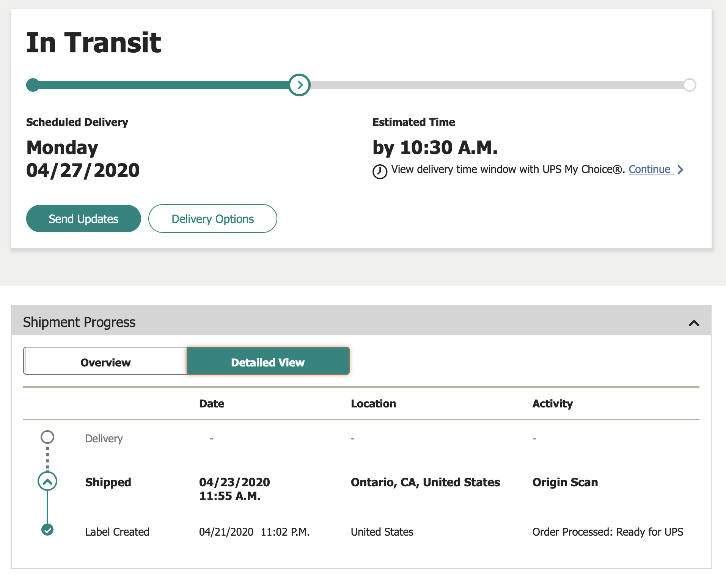This screenshot has width=726, height=588.
Task: Click the Activity column header
Action: (x=552, y=404)
